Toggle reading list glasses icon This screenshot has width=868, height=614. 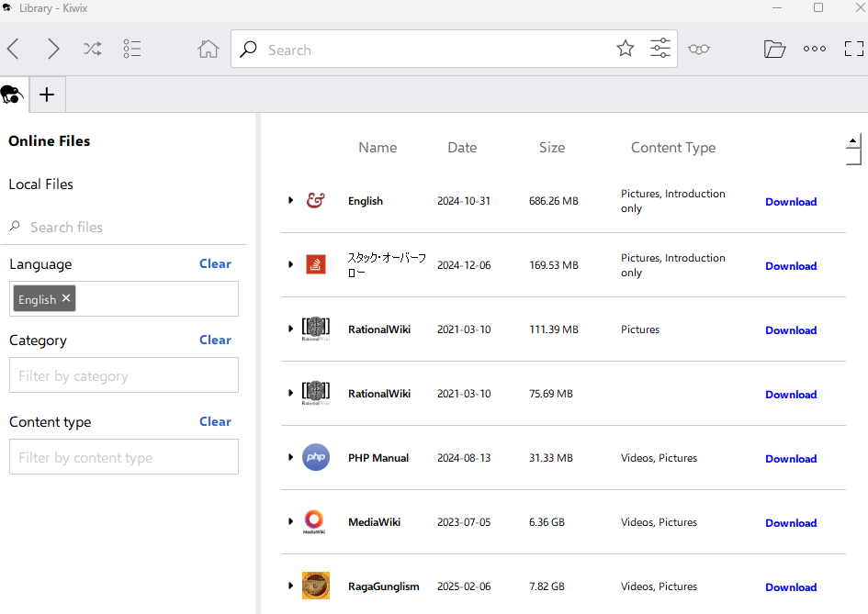click(699, 50)
